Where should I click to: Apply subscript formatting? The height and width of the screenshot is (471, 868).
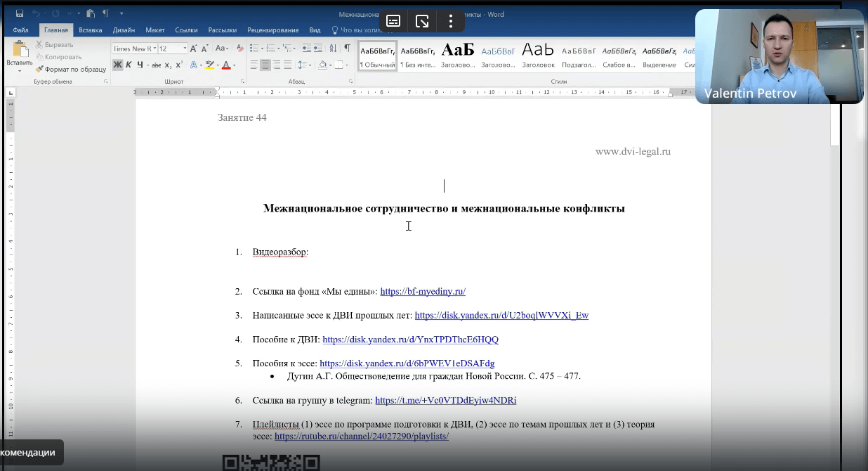[x=168, y=65]
